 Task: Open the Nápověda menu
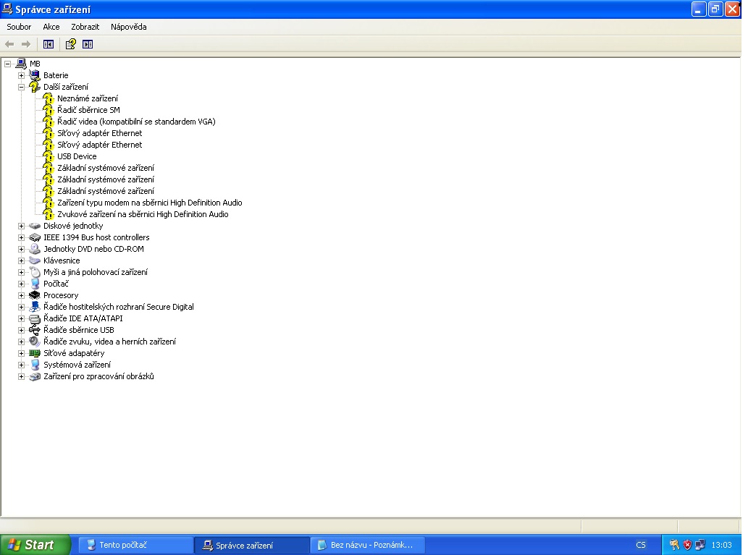point(128,27)
